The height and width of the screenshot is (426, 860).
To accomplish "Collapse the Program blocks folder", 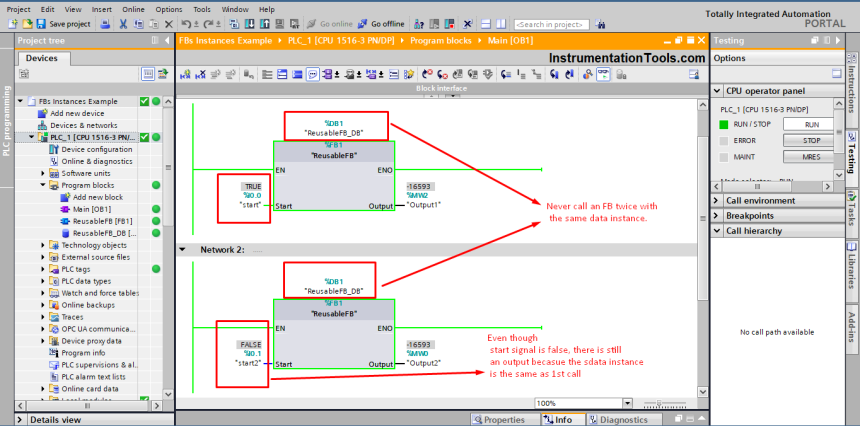I will (x=43, y=185).
